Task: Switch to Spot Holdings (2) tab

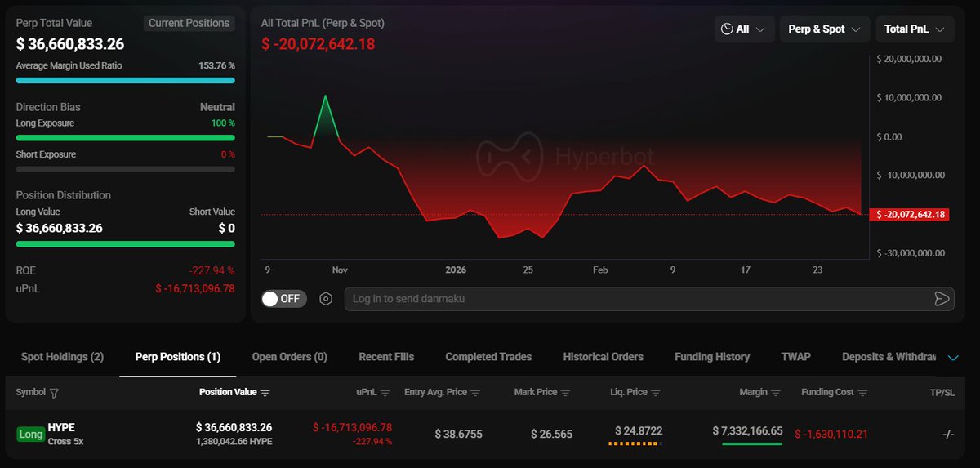Action: [x=62, y=357]
